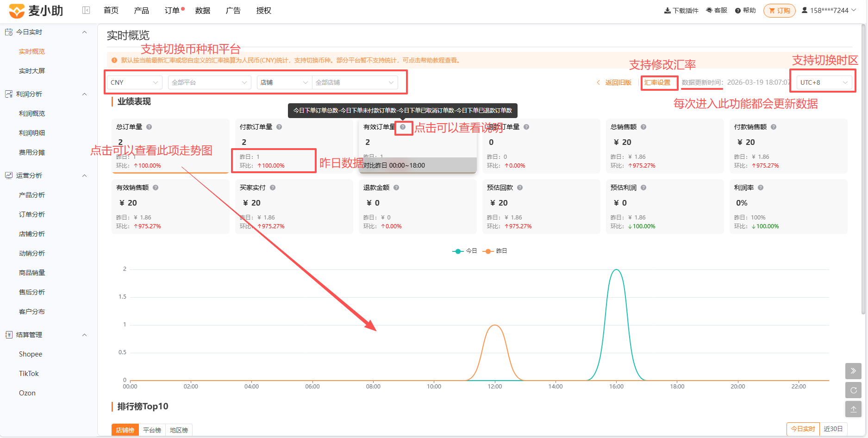Screen dimensions: 868x438
Task: Collapse the sidebar with the toggle icon
Action: (x=86, y=10)
